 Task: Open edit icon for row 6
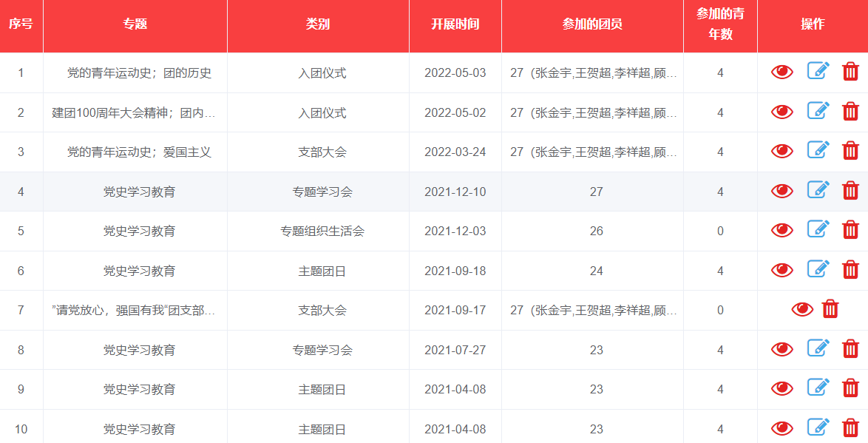click(818, 270)
